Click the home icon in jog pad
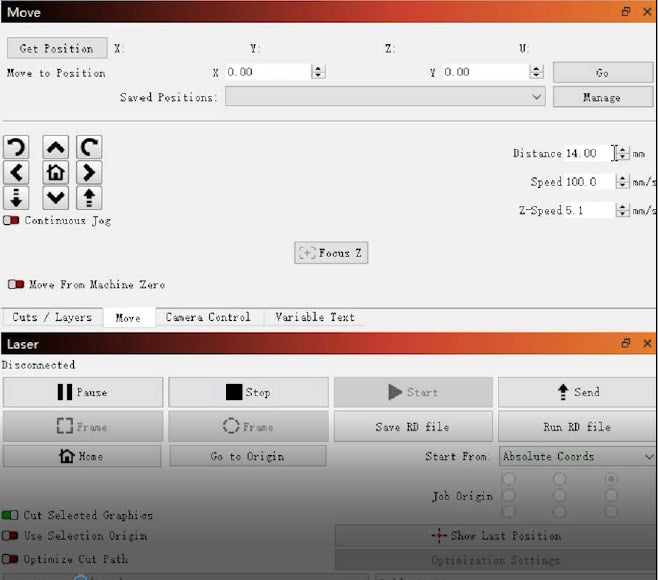 click(57, 172)
